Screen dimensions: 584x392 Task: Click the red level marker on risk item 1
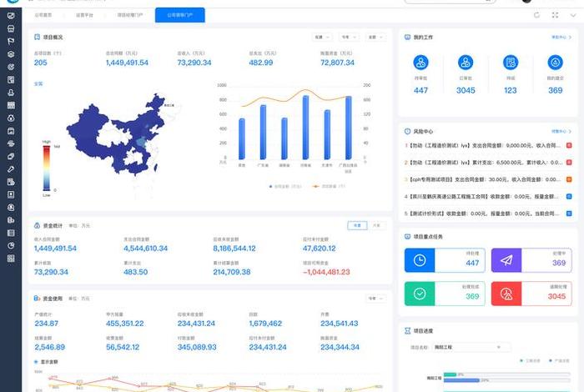coord(569,145)
